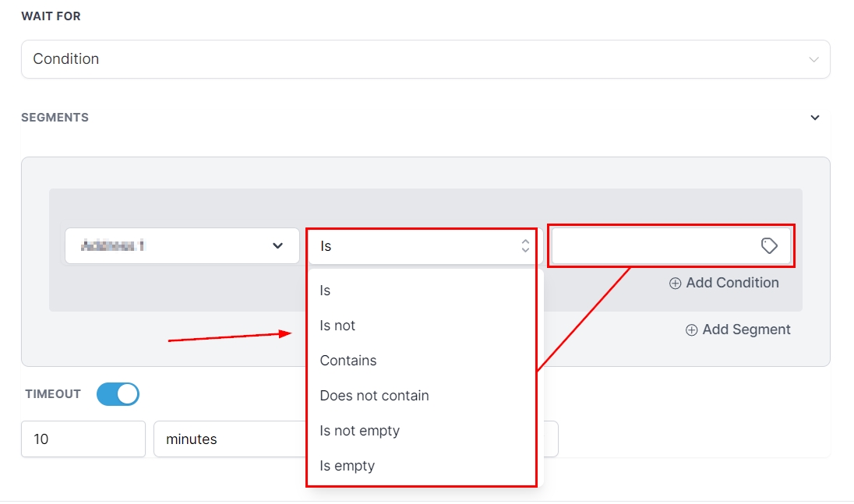Click the Add Condition link

point(732,284)
